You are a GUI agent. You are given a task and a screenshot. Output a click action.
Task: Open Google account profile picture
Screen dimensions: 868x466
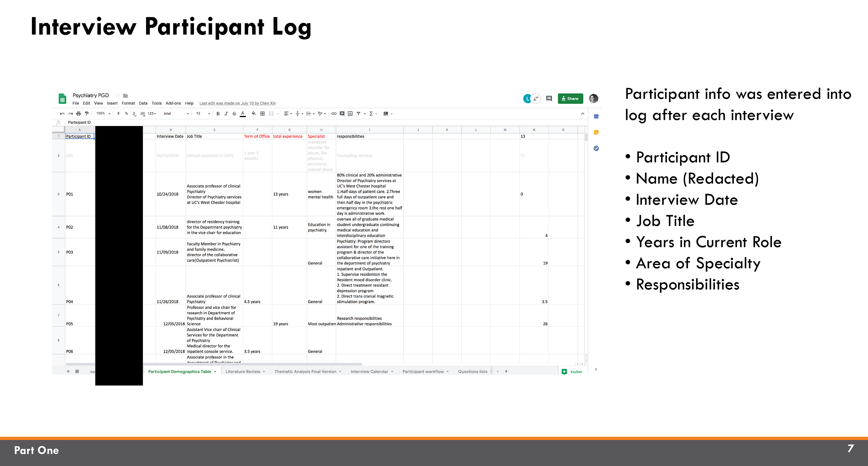[593, 98]
